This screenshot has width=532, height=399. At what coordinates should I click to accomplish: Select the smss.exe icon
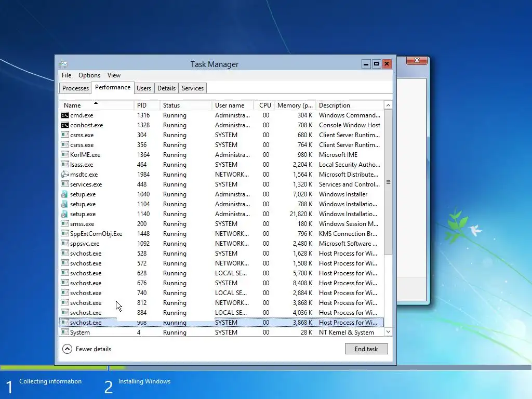click(x=64, y=223)
